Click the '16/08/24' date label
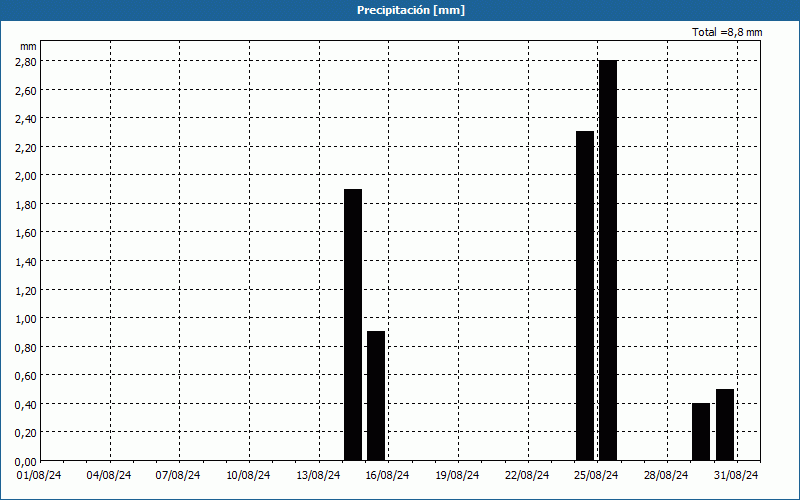 point(387,475)
